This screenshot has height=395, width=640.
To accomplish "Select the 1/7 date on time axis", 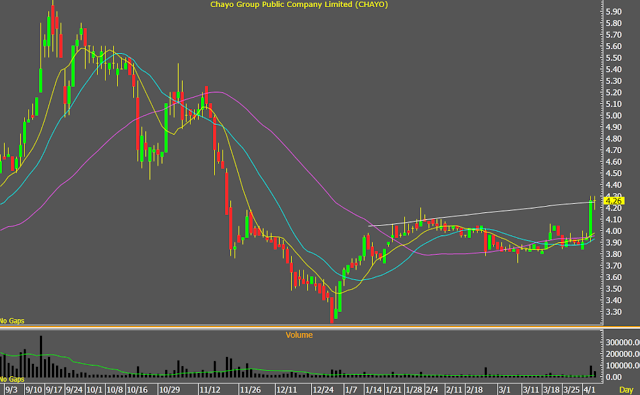I will (x=351, y=390).
